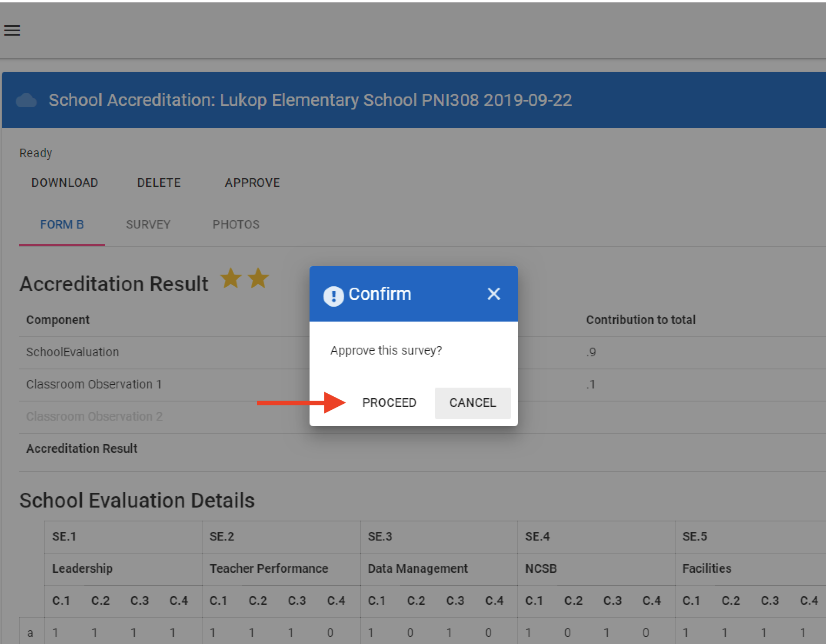
Task: Select the Classroom Observation 1 row
Action: click(94, 385)
